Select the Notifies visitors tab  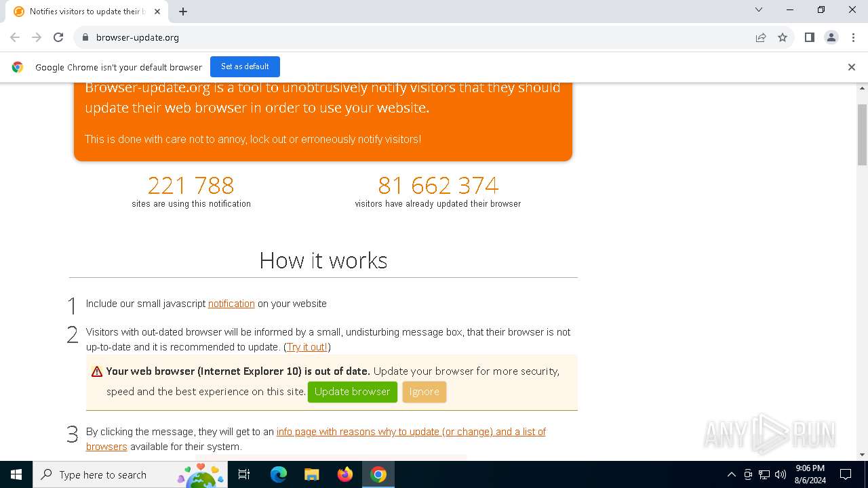[x=87, y=12]
